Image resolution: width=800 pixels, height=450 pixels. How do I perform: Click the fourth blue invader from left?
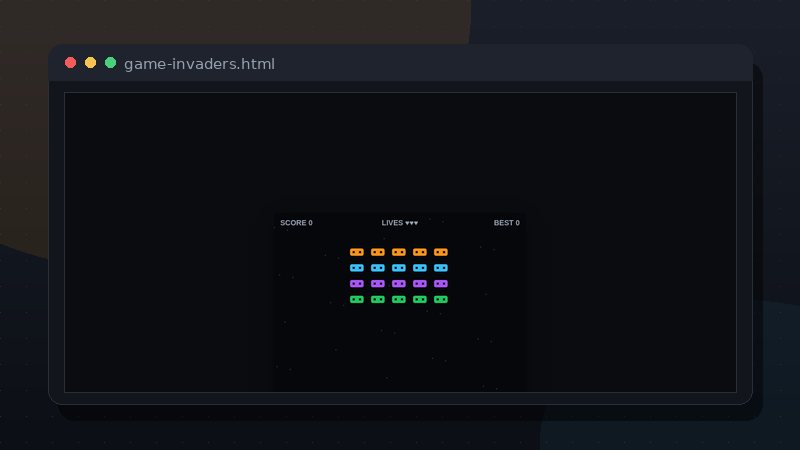tap(419, 268)
